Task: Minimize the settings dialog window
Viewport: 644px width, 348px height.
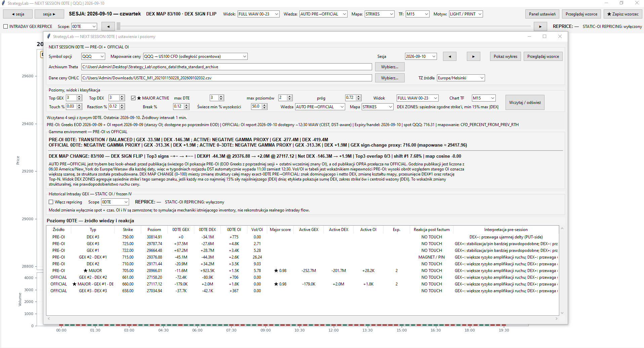Action: tap(529, 36)
